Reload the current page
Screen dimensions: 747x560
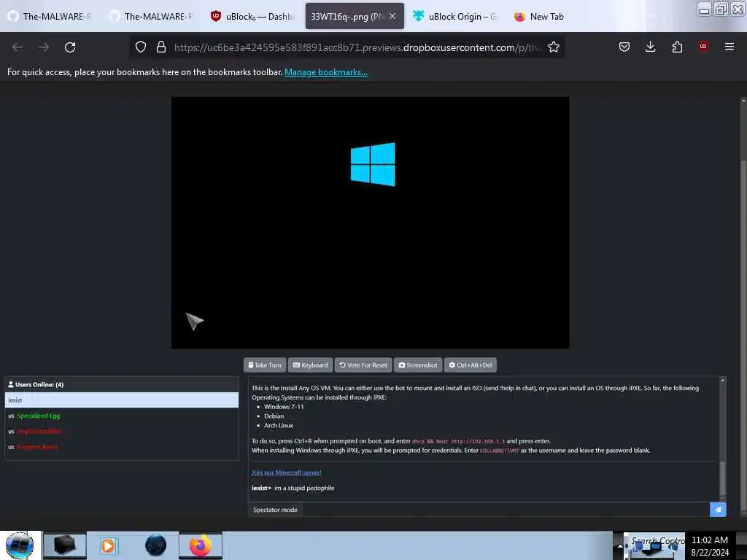point(70,47)
